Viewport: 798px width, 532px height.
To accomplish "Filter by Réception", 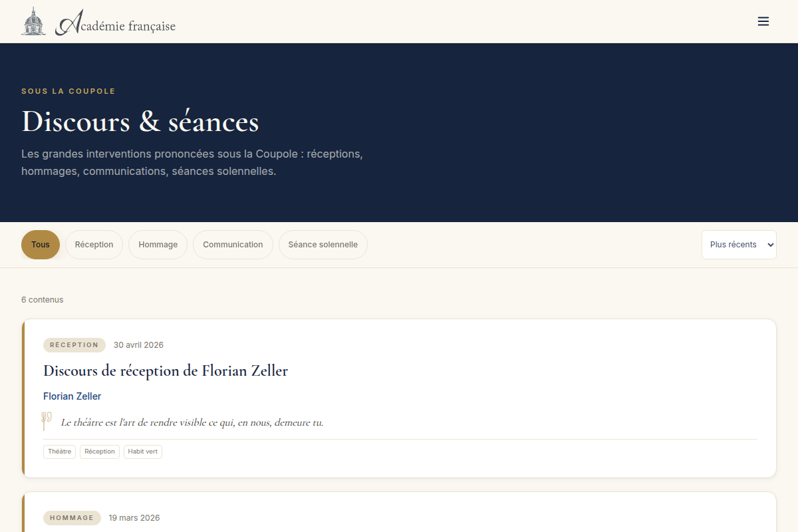I will (94, 245).
